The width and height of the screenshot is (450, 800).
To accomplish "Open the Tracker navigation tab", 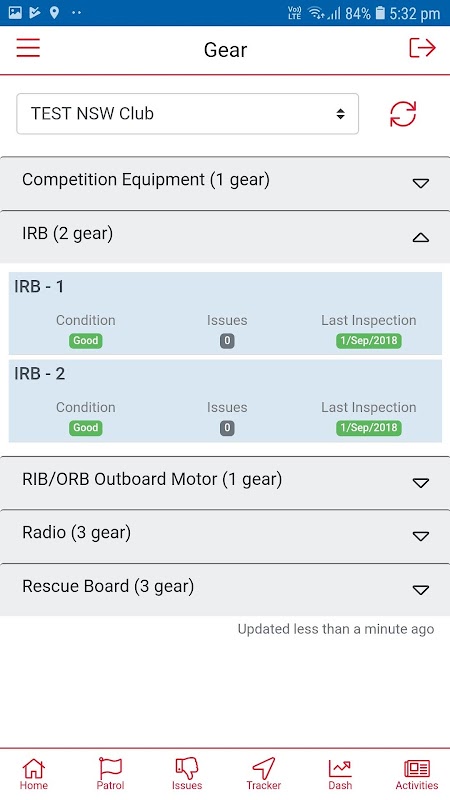I will [264, 774].
